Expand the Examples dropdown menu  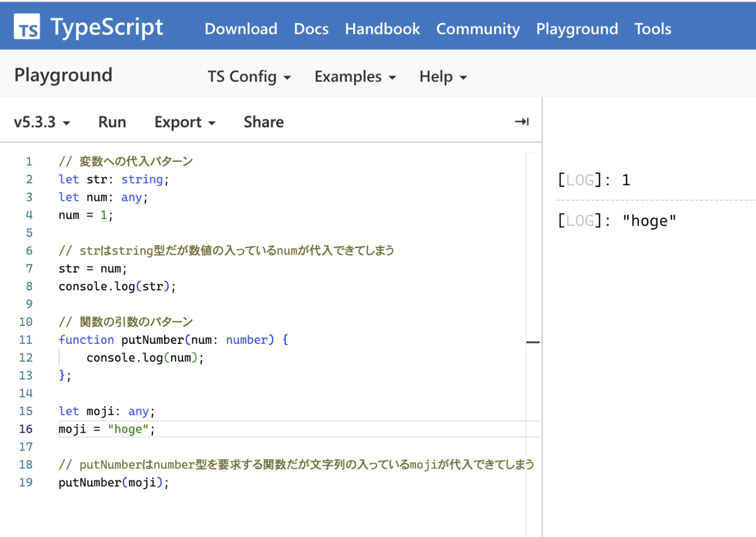pyautogui.click(x=355, y=77)
